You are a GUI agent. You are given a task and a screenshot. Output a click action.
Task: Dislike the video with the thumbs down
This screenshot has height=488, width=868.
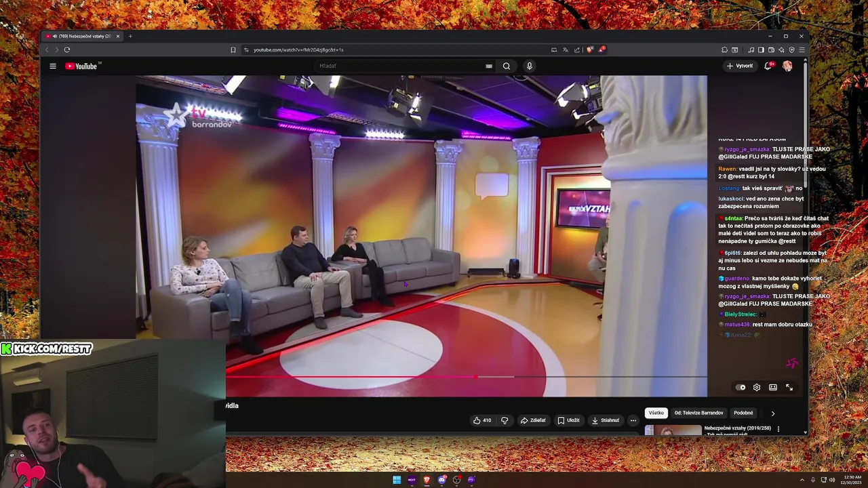click(x=505, y=420)
